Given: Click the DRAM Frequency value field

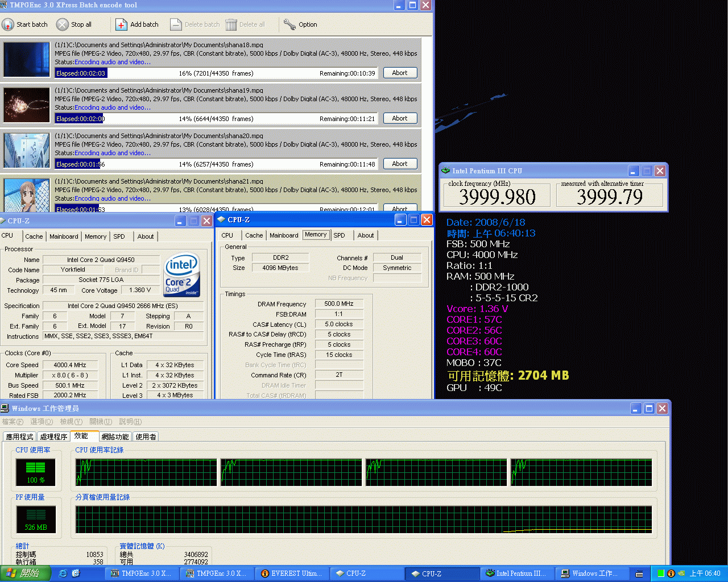Looking at the screenshot, I should coord(339,304).
